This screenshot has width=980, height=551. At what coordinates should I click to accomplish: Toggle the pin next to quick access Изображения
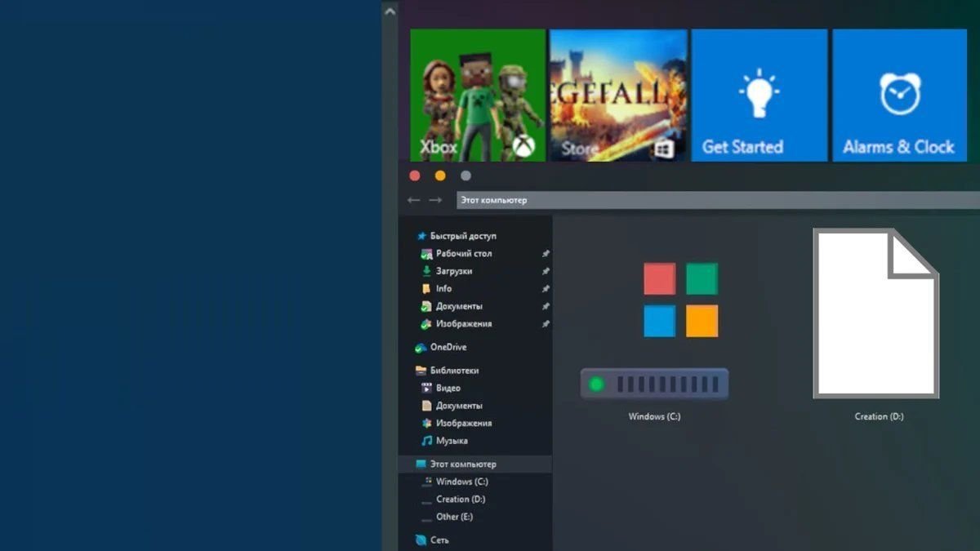[546, 324]
